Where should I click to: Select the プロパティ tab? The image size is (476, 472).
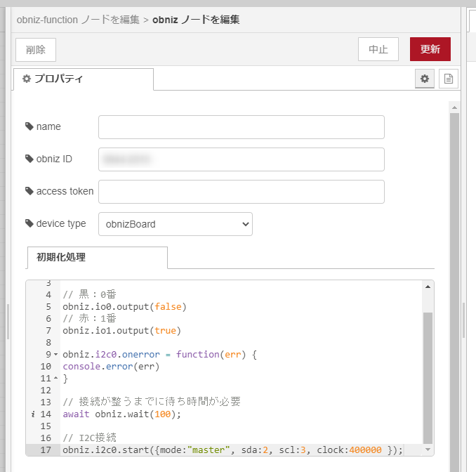click(83, 79)
